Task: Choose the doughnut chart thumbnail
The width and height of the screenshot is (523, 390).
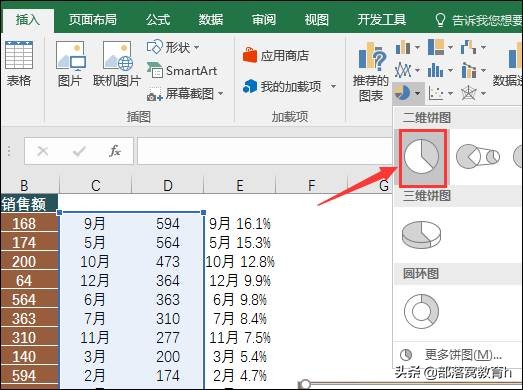Action: click(422, 311)
